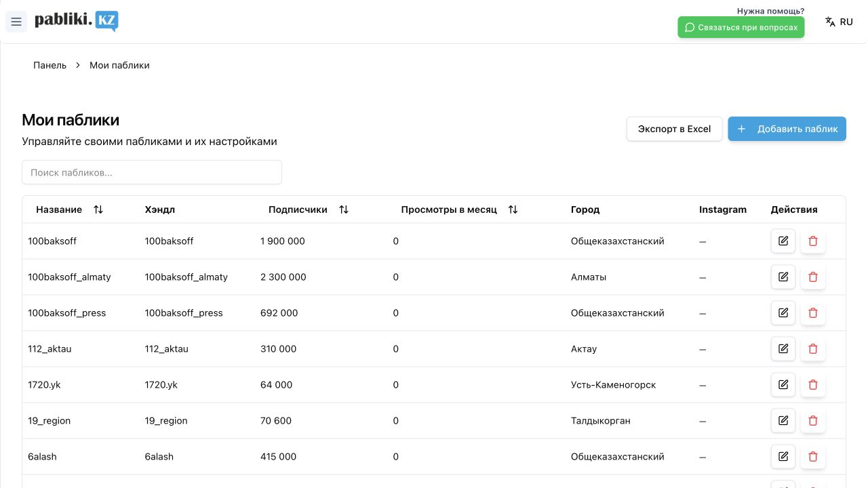
Task: Delete the 112_aktau public
Action: (813, 348)
